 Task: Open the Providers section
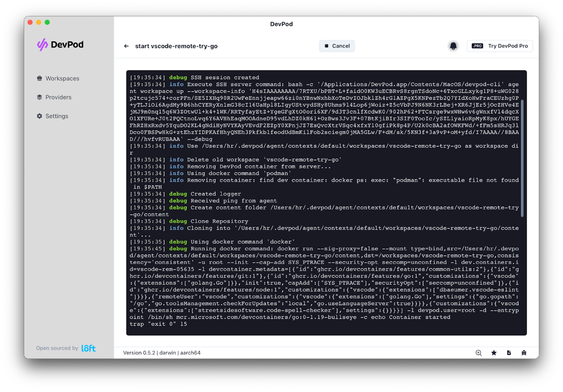coord(54,97)
